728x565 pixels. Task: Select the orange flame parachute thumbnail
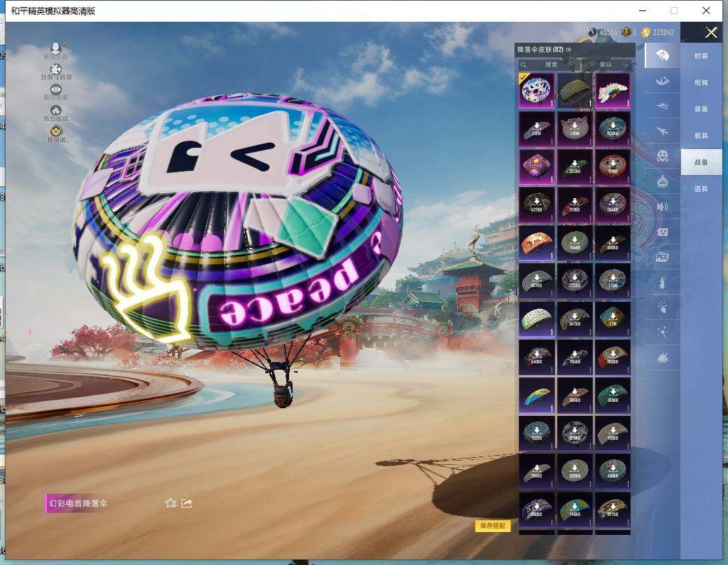(536, 243)
